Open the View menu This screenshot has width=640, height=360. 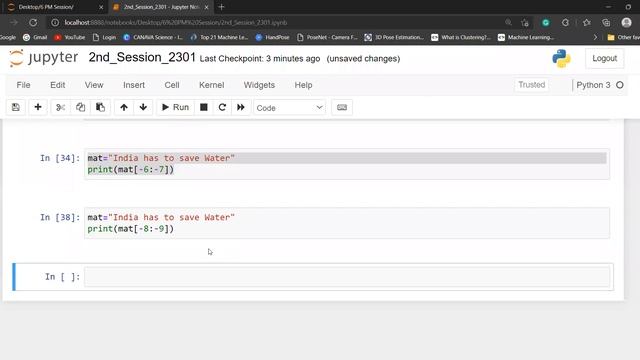click(x=94, y=85)
